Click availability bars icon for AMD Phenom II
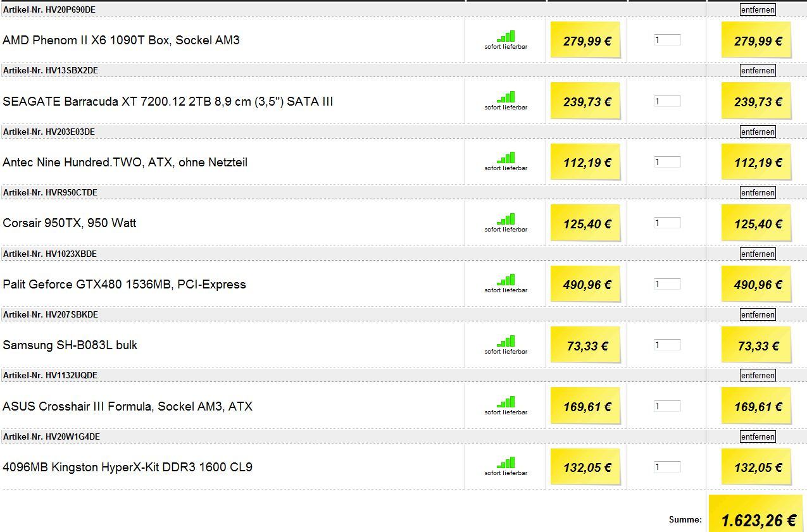 click(x=506, y=37)
